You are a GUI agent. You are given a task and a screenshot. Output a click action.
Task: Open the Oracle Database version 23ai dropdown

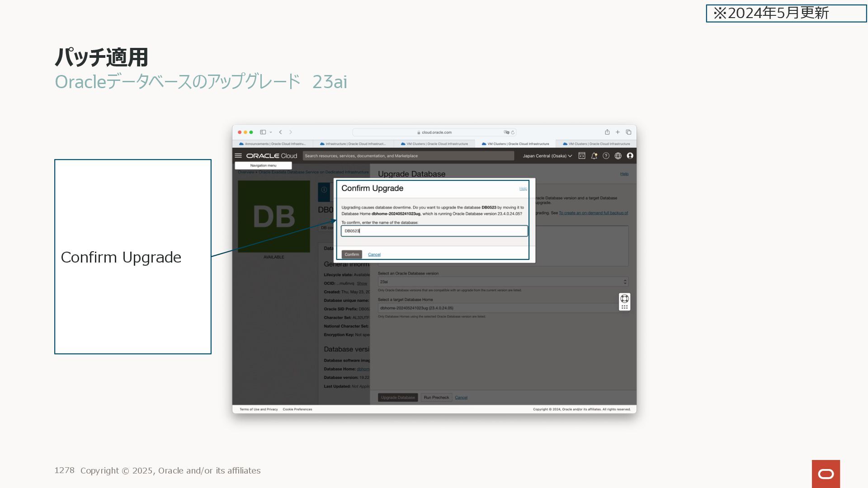click(x=503, y=282)
